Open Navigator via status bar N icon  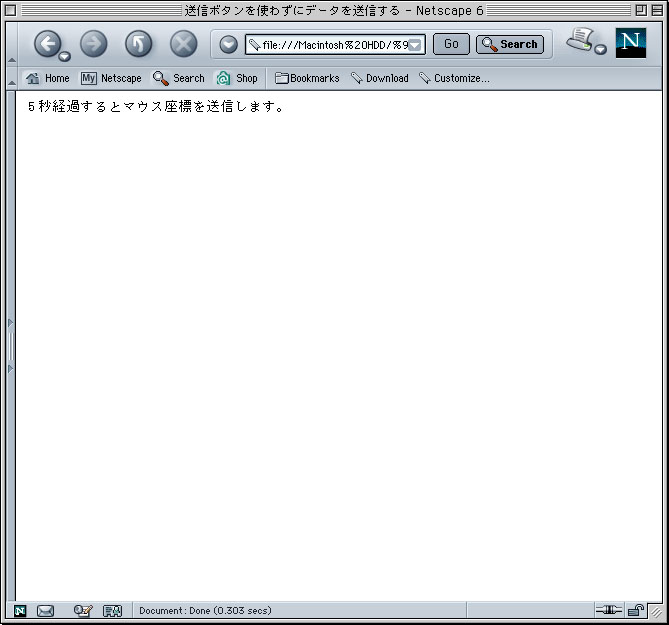20,611
